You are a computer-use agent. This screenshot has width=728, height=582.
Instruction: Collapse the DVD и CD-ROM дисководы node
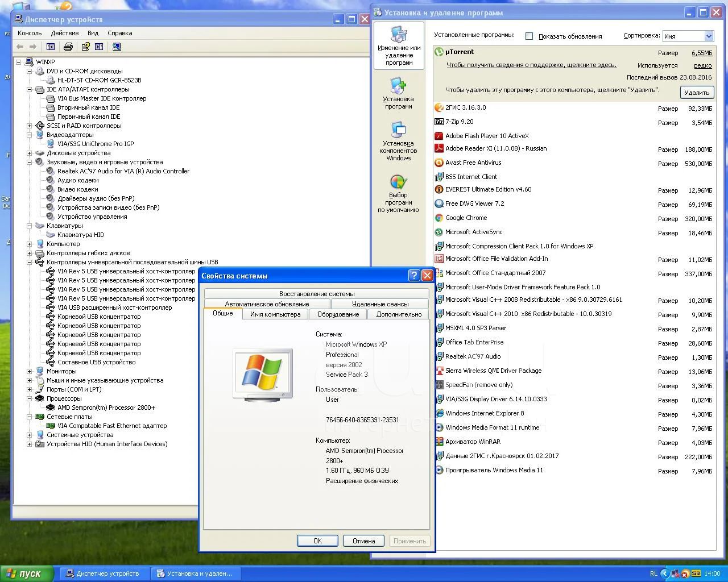coord(29,71)
